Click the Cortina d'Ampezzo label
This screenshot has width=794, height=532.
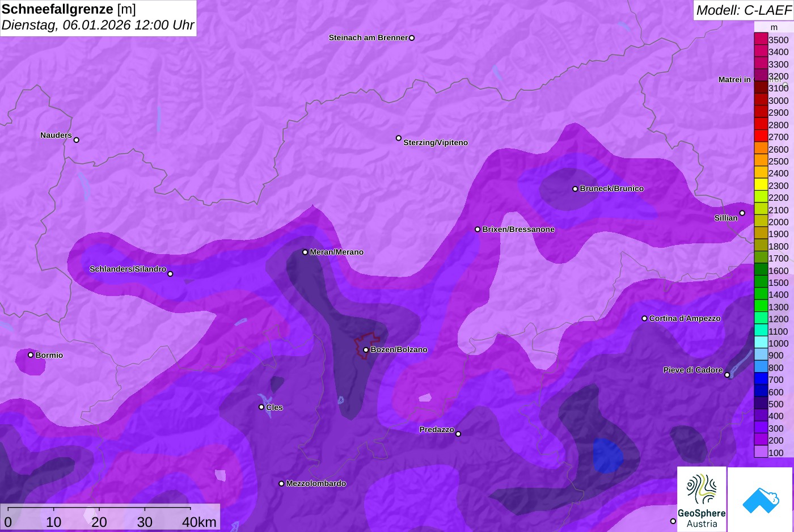click(x=685, y=318)
